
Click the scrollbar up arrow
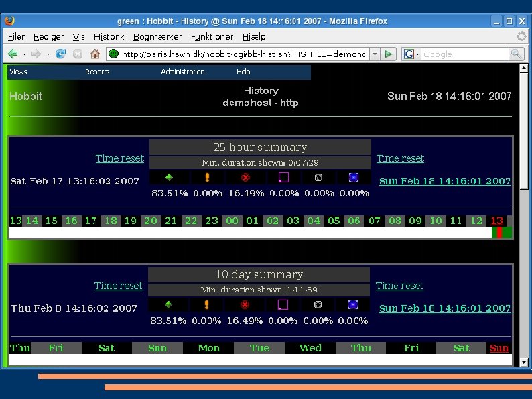[523, 68]
